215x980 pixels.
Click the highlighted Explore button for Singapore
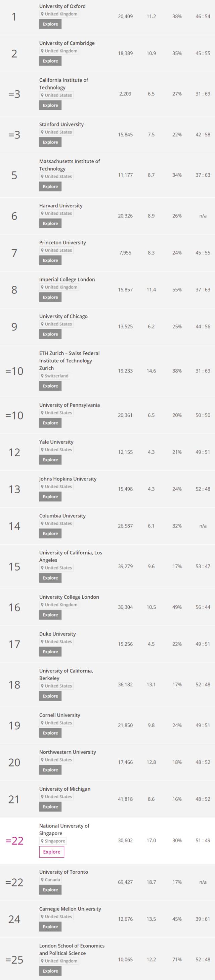click(x=52, y=852)
